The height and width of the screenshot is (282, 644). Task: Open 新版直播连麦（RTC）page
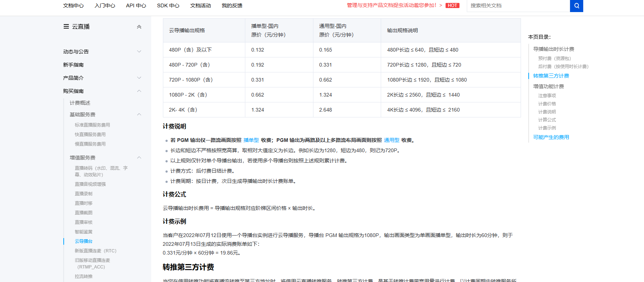click(96, 251)
